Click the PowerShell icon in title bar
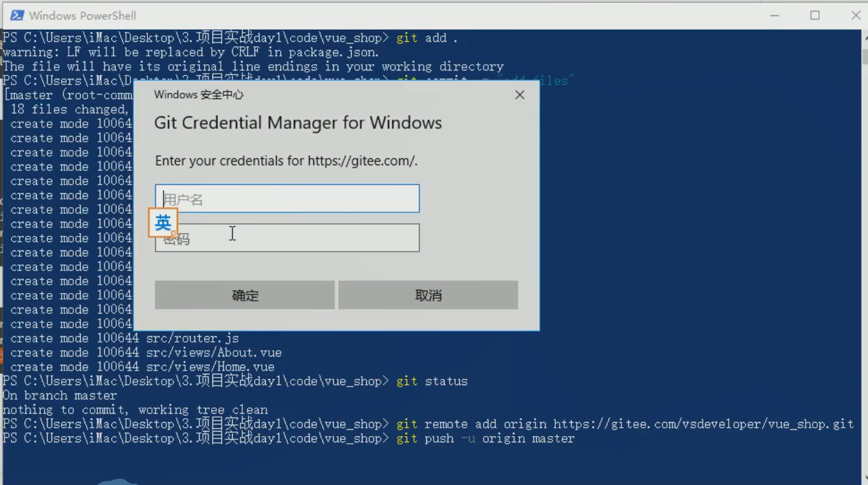The height and width of the screenshot is (485, 868). (17, 15)
